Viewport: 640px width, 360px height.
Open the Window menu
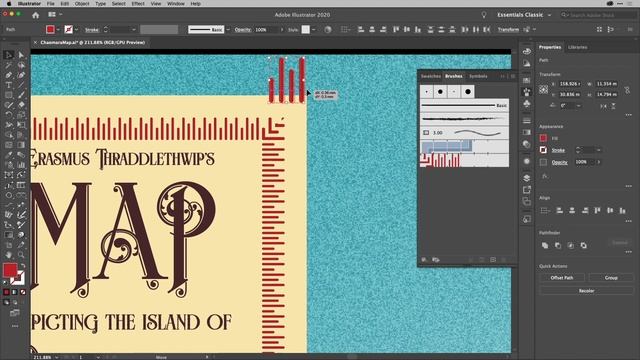pyautogui.click(x=176, y=4)
